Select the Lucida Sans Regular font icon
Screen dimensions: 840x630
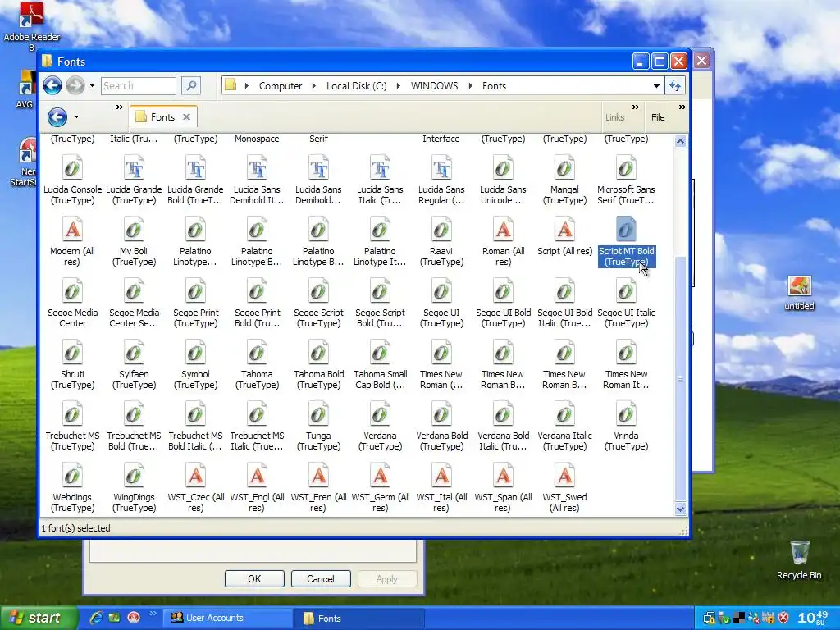pos(441,168)
